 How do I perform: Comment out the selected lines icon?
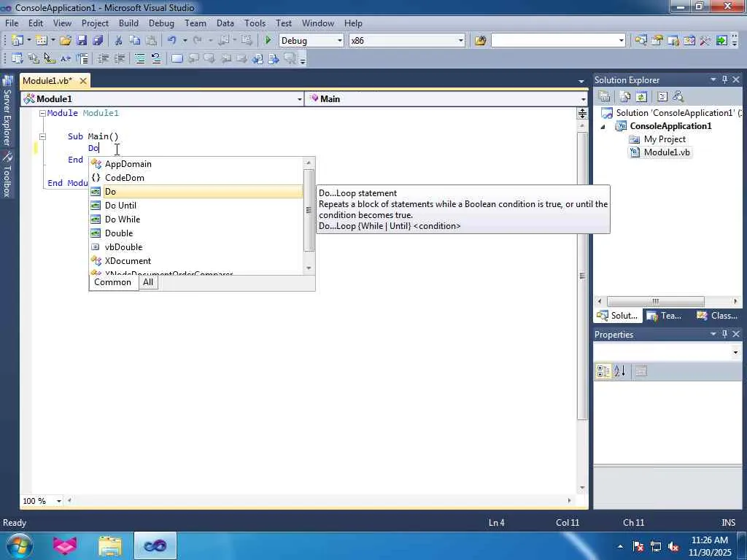coord(140,58)
